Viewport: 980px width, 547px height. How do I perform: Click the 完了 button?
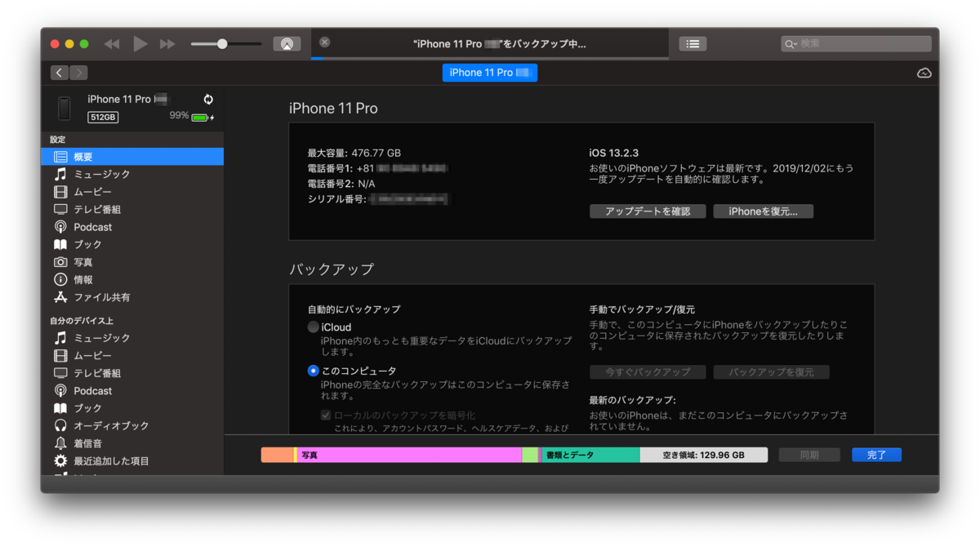876,454
